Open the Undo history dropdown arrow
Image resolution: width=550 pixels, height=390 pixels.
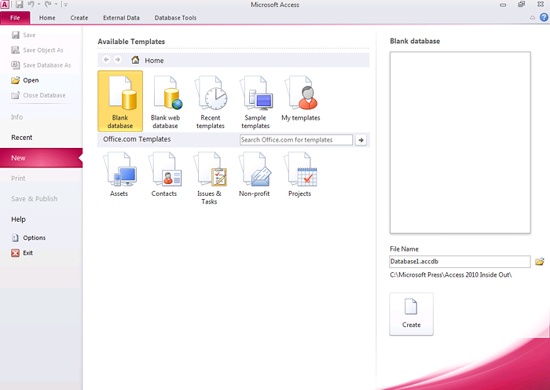coord(39,5)
